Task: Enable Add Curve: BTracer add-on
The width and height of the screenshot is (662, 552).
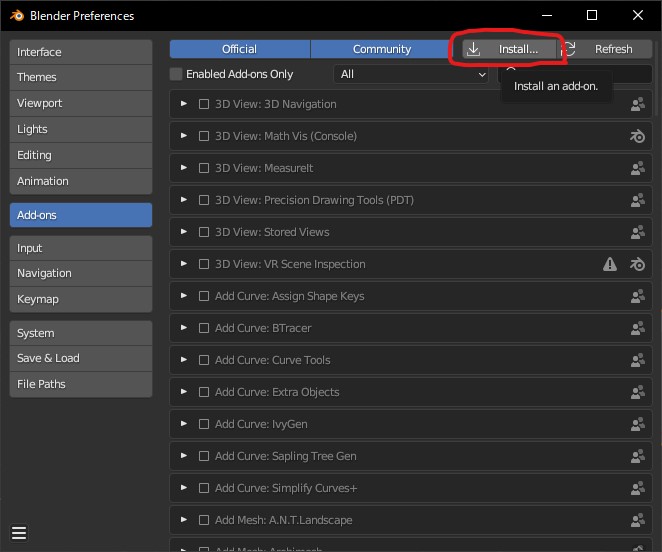Action: click(x=204, y=328)
